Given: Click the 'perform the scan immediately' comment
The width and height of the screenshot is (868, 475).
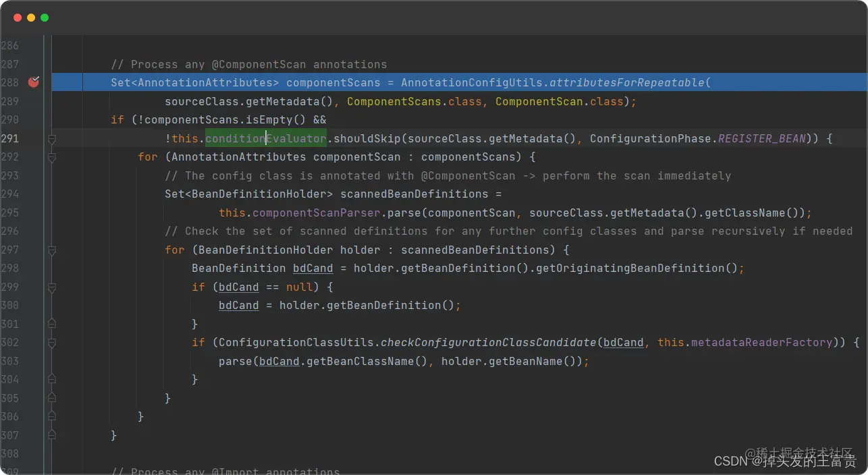Looking at the screenshot, I should coord(637,176).
